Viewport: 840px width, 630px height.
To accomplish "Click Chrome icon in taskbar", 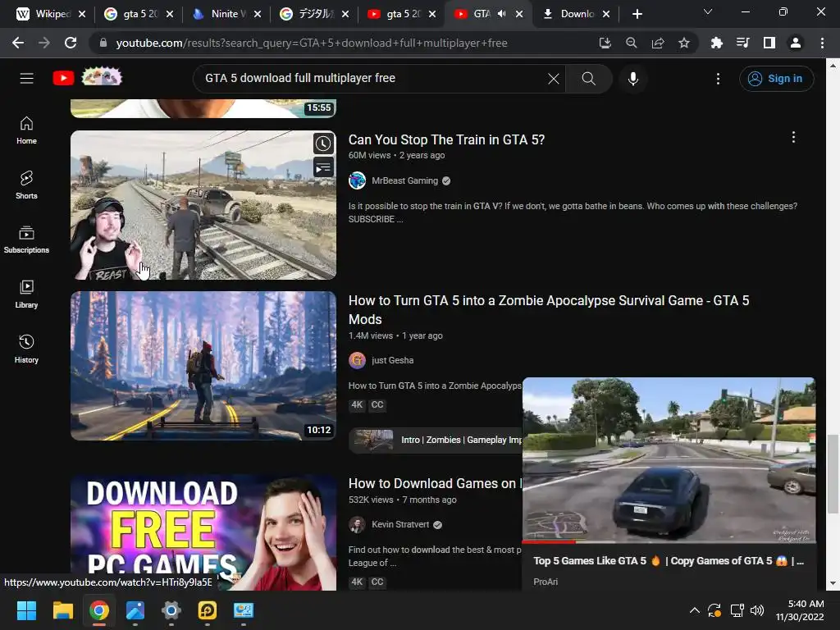I will (99, 610).
